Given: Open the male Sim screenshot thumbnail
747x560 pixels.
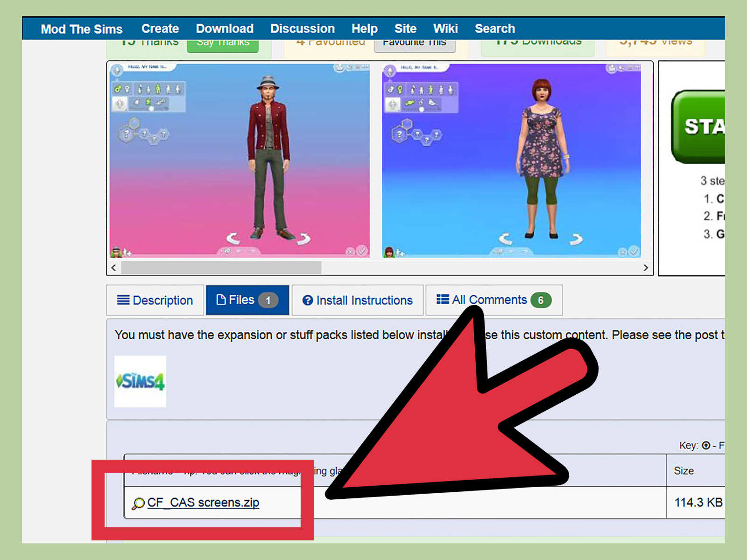Looking at the screenshot, I should point(240,160).
